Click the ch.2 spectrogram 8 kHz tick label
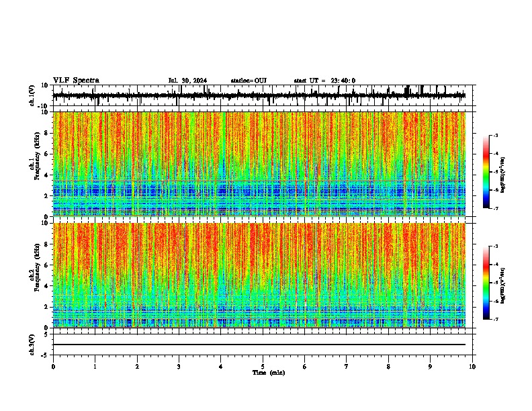The image size is (532, 411). pyautogui.click(x=47, y=244)
